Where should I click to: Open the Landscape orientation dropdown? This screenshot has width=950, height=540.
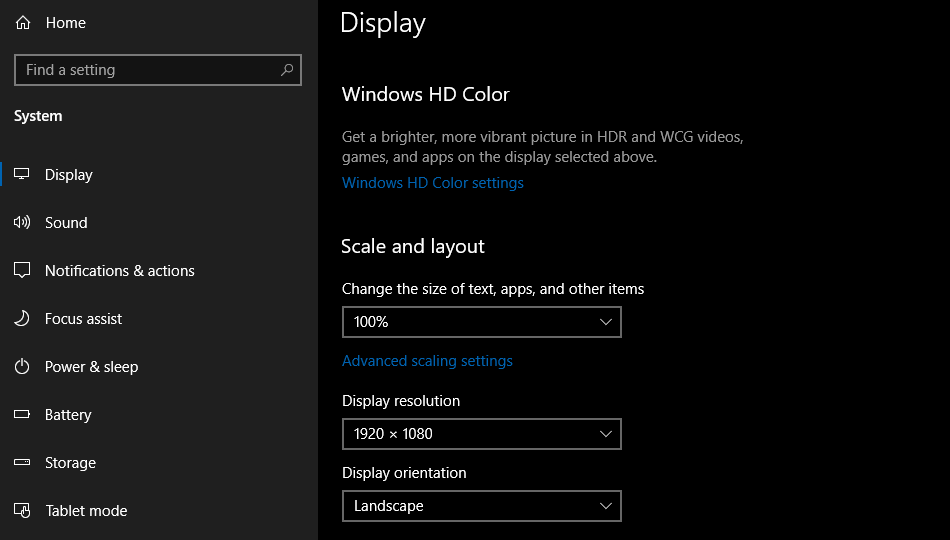click(482, 506)
